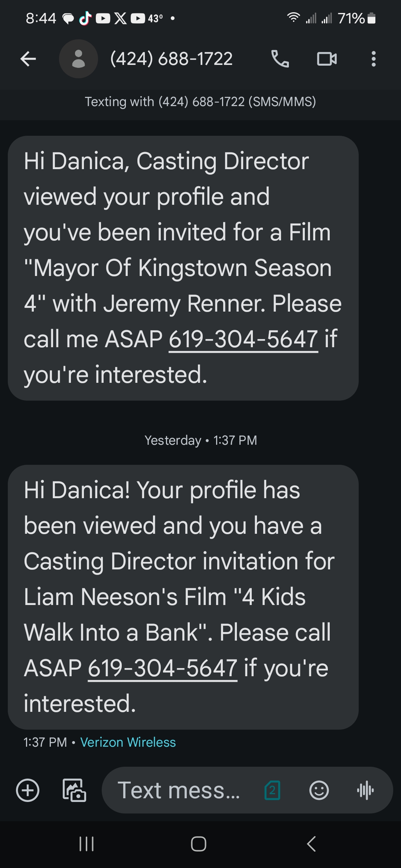Tap the system back chevron in navigation bar
401x868 pixels.
[311, 844]
